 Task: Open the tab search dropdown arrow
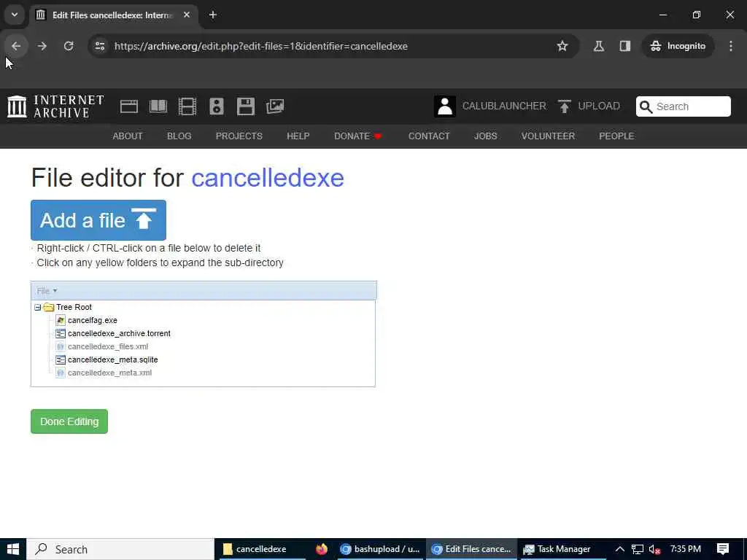point(15,15)
